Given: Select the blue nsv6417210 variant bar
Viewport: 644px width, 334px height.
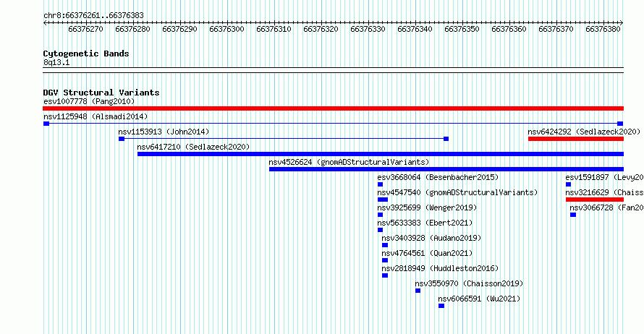Looking at the screenshot, I should [381, 154].
